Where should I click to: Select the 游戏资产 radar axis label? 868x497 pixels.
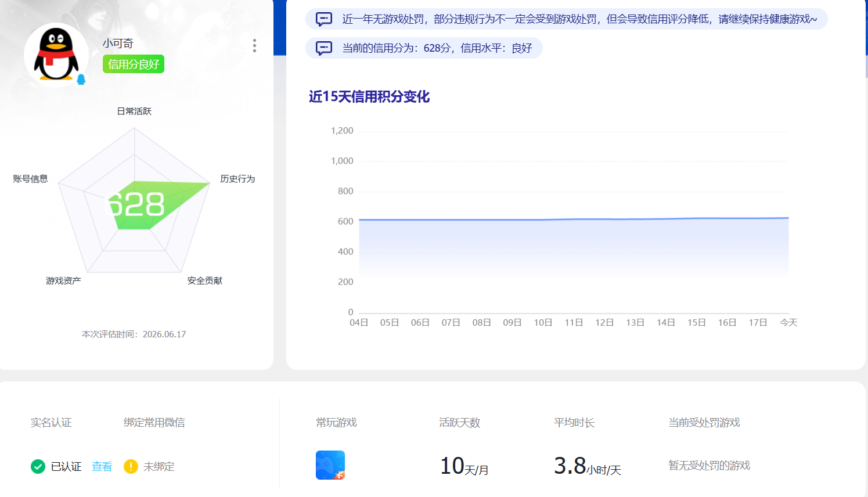pyautogui.click(x=64, y=280)
